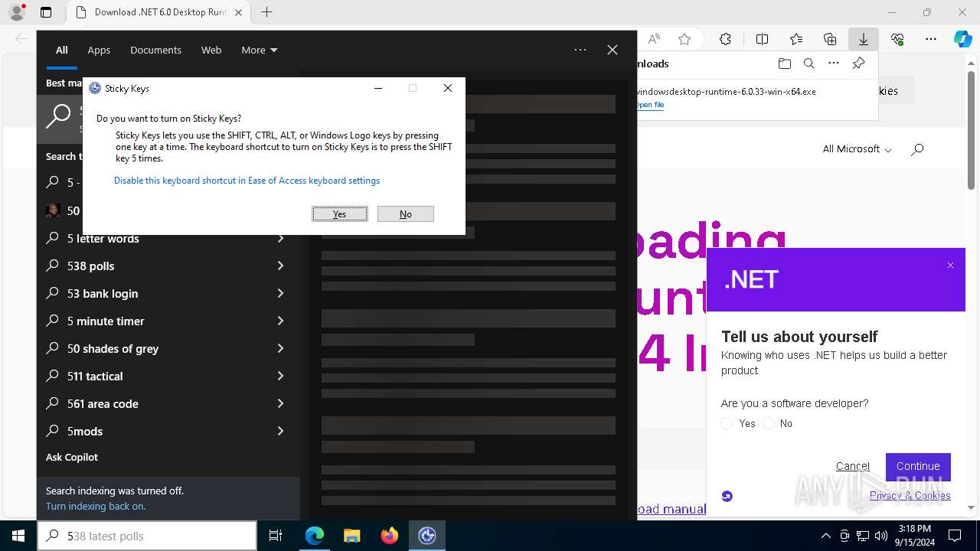The width and height of the screenshot is (980, 551).
Task: Expand the 5mods suggestion arrow
Action: point(280,432)
